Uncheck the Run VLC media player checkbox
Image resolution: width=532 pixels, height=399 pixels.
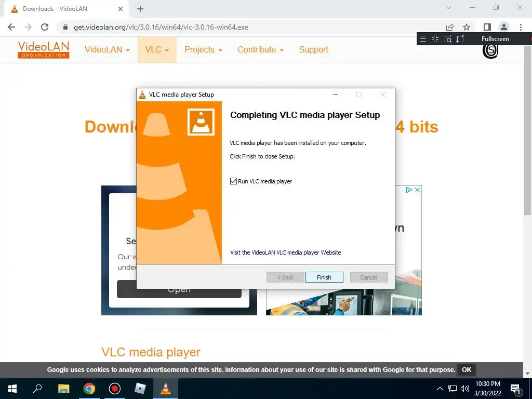(x=233, y=181)
